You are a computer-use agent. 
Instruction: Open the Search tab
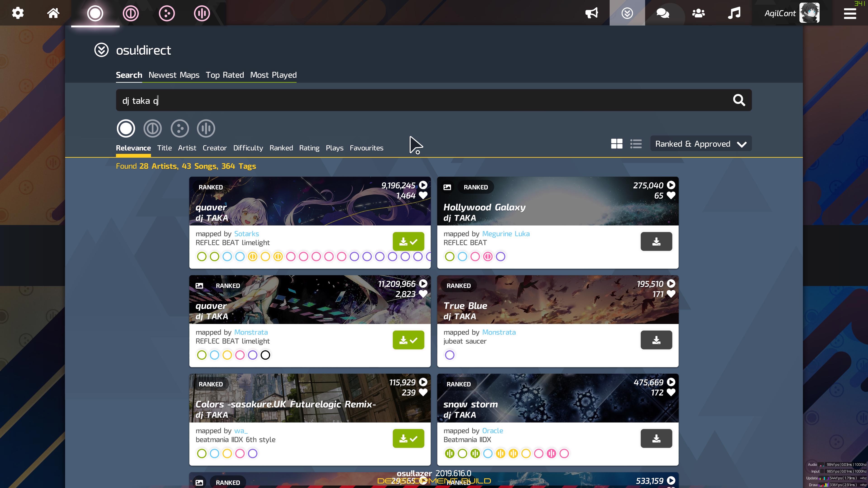click(129, 75)
